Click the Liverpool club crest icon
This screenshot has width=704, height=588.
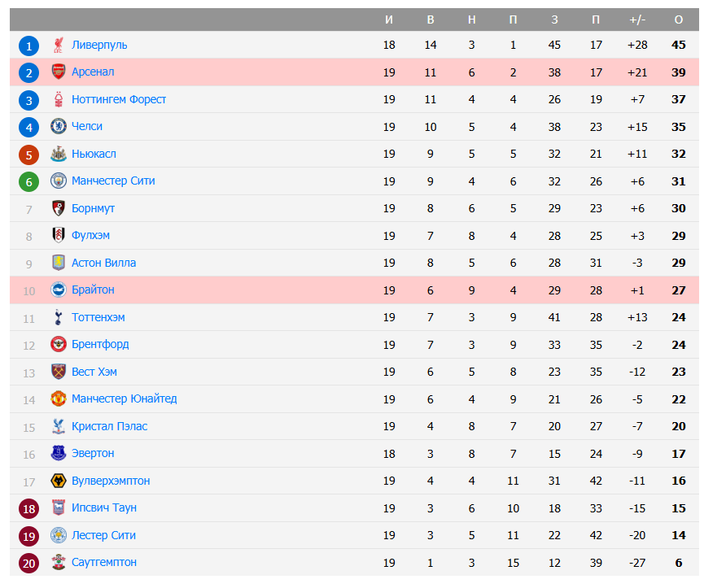tap(58, 45)
